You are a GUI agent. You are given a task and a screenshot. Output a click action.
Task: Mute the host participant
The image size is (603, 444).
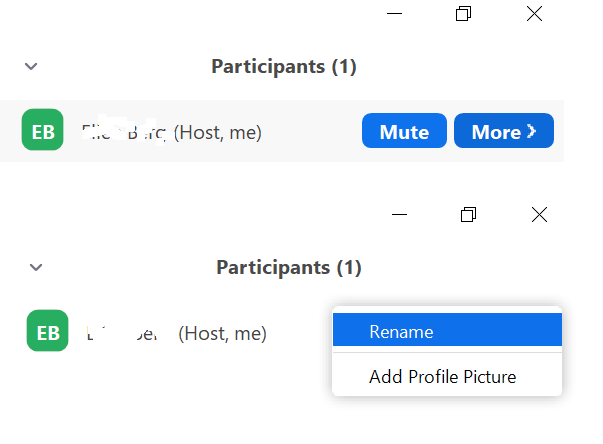pos(404,131)
